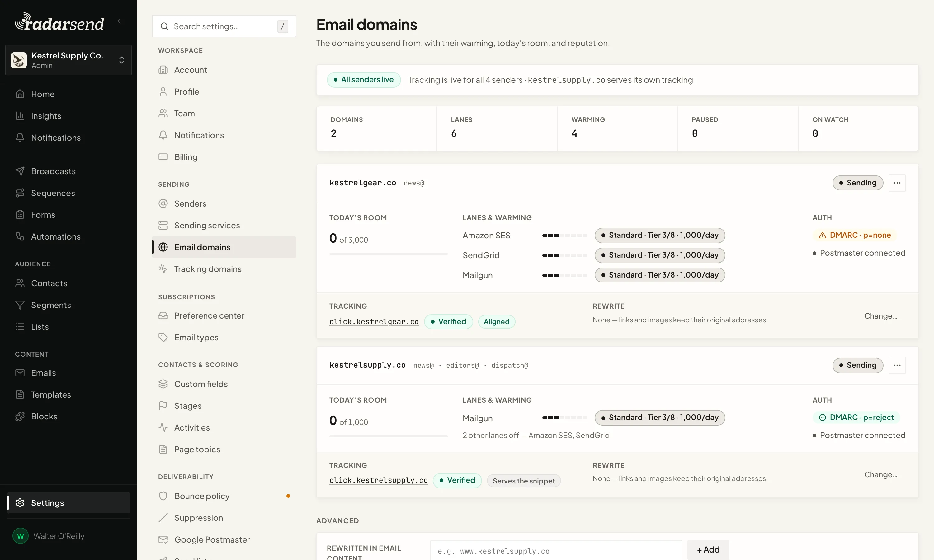This screenshot has width=934, height=560.
Task: Open Account workspace settings
Action: tap(224, 70)
